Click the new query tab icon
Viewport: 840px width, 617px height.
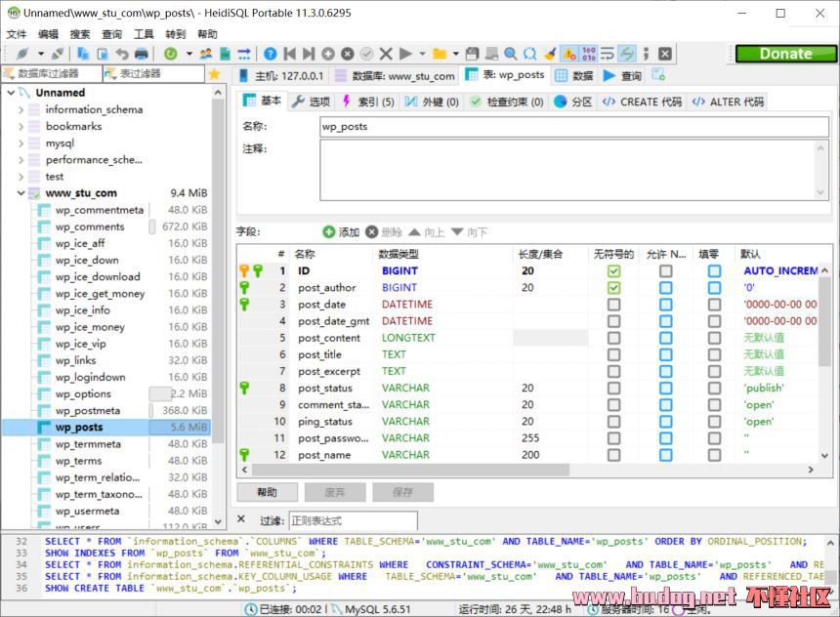[x=658, y=75]
